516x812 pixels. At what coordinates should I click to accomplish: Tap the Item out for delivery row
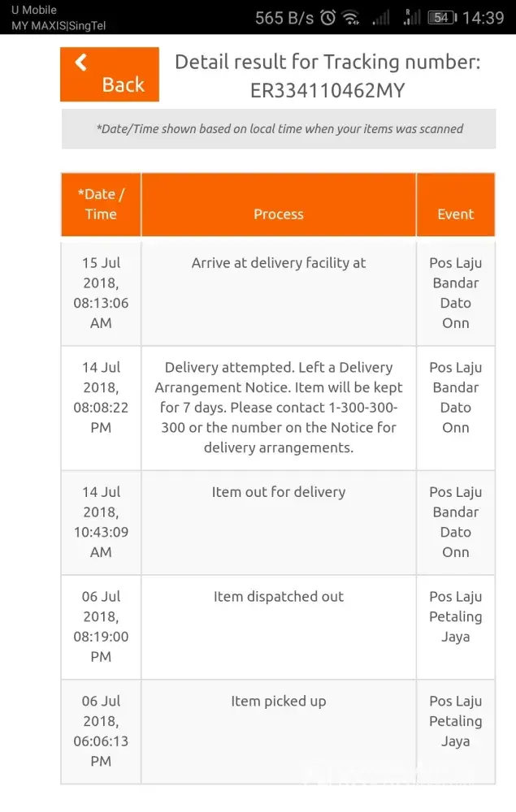point(278,492)
